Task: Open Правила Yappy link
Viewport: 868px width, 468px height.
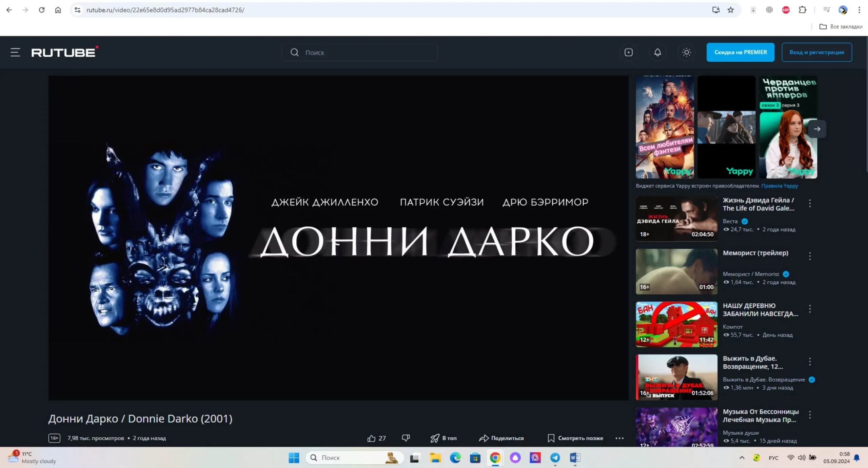Action: click(x=779, y=186)
